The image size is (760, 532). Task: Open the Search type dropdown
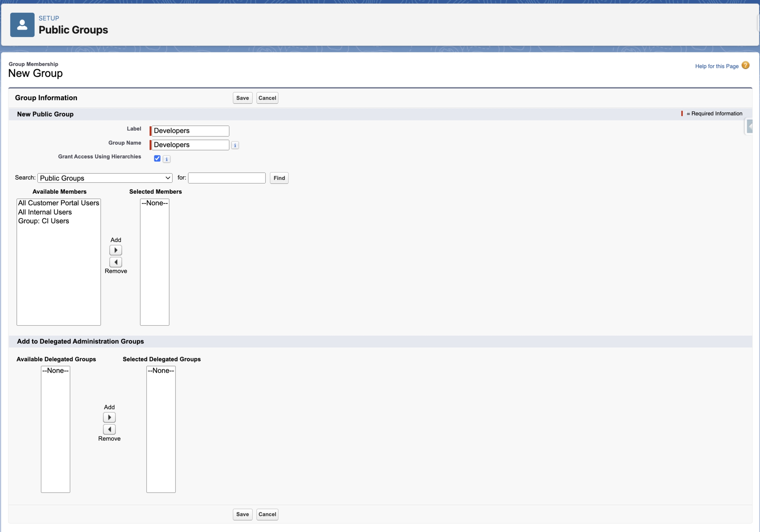tap(105, 178)
